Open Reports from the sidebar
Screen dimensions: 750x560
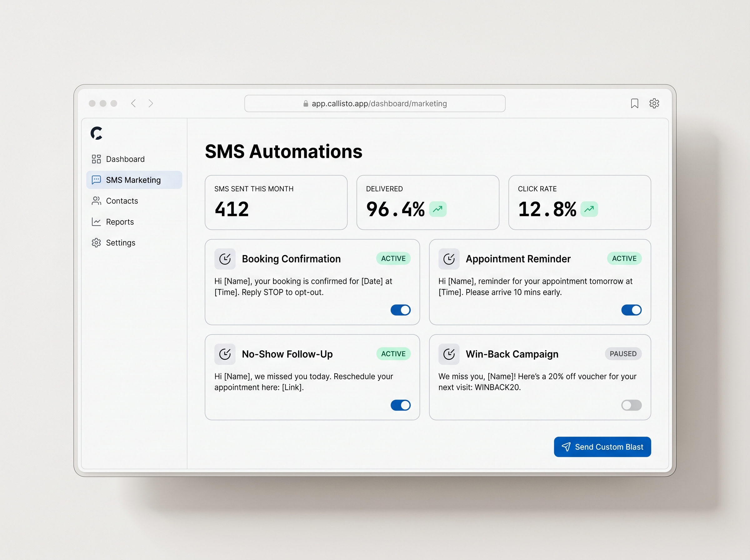134,222
